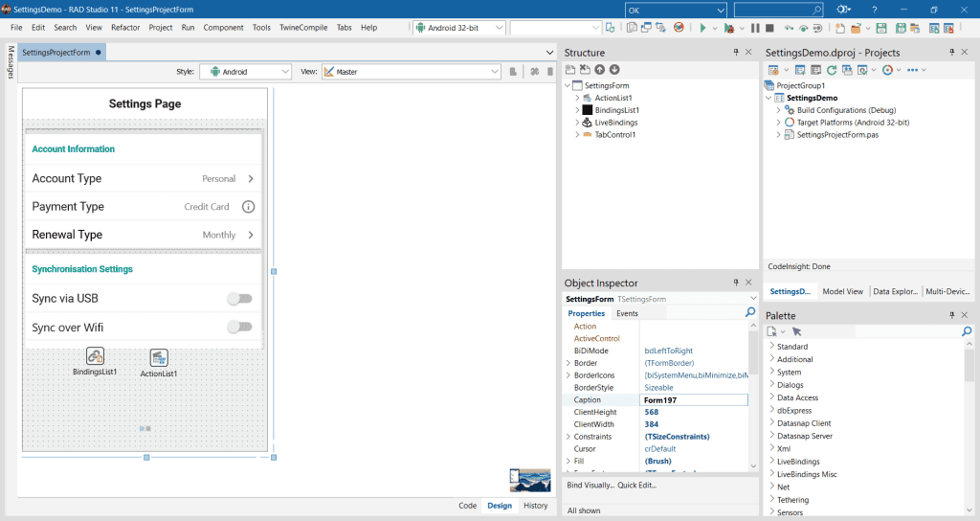Click the ClientHeight value 568
The width and height of the screenshot is (980, 521).
[x=651, y=412]
